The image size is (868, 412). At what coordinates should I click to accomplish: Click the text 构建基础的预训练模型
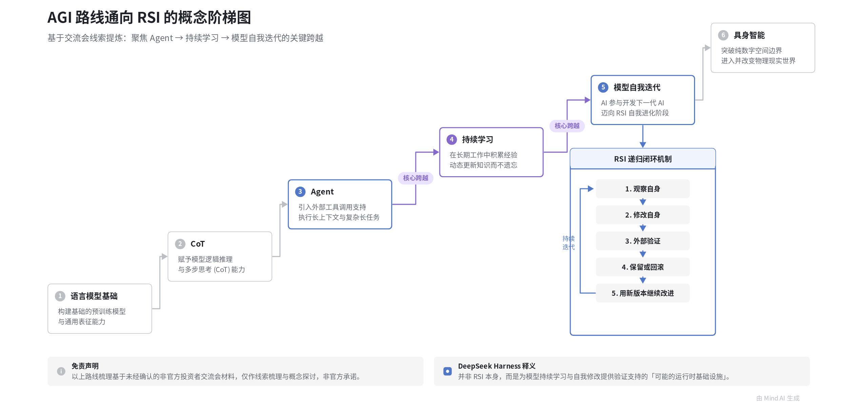coord(92,311)
